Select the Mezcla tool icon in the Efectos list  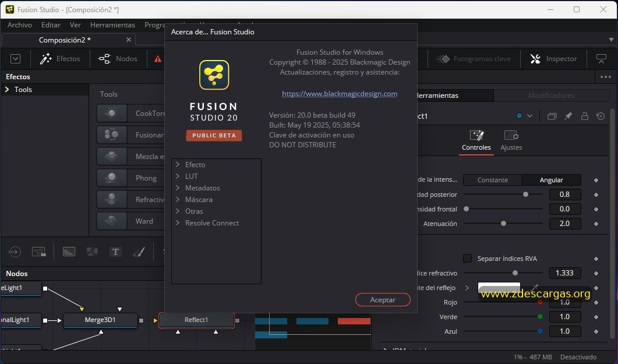click(x=112, y=157)
